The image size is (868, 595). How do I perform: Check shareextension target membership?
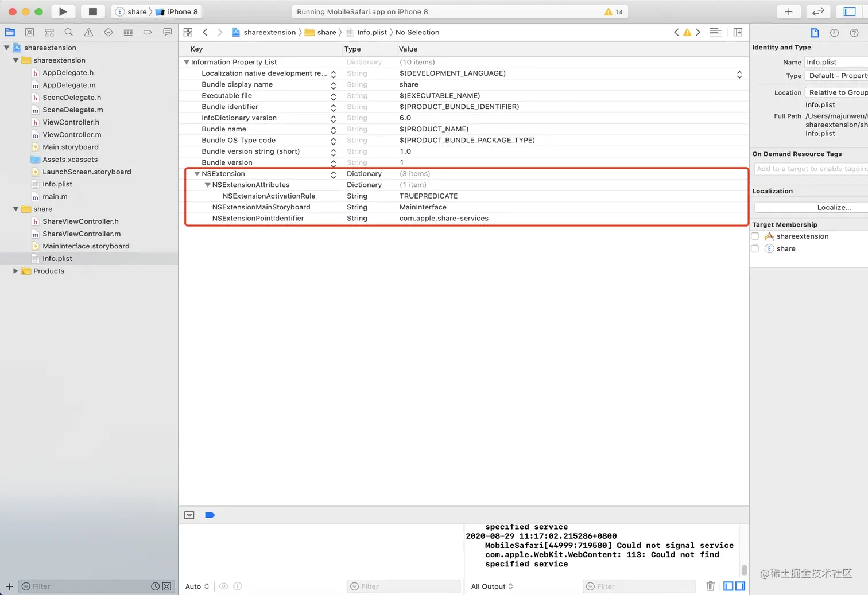[755, 236]
